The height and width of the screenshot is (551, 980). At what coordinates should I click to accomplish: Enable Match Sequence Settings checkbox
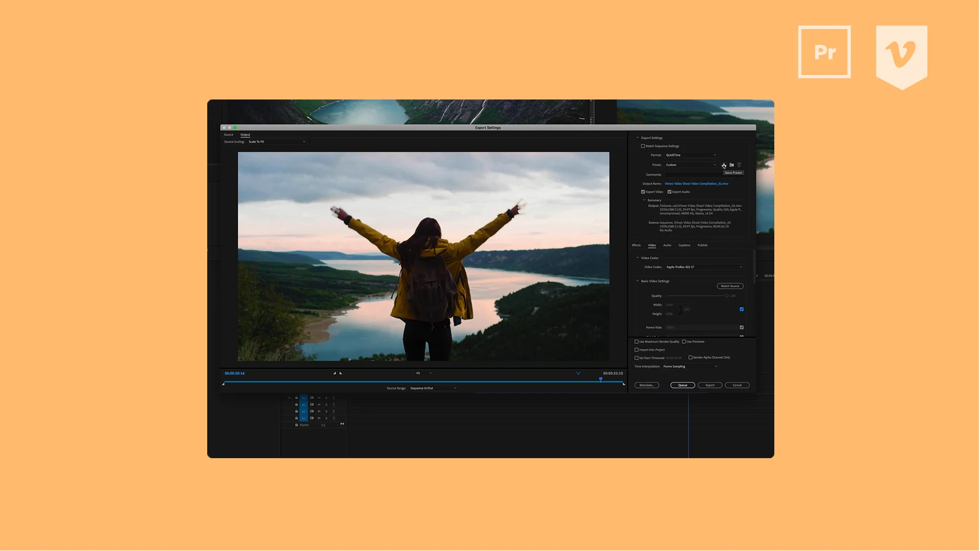pyautogui.click(x=643, y=146)
